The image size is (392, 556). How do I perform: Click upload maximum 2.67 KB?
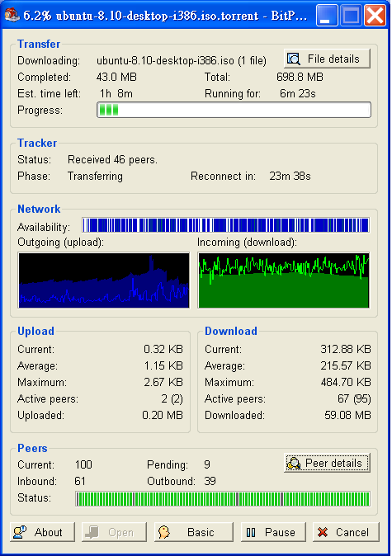point(163,382)
